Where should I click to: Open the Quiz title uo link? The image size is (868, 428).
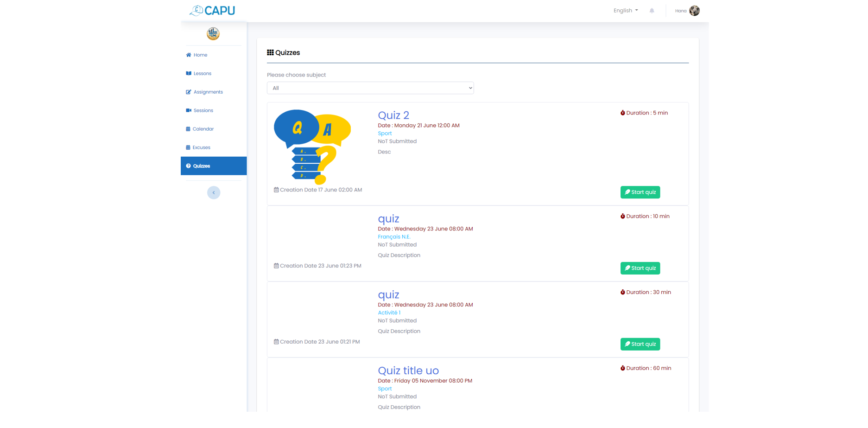tap(408, 370)
